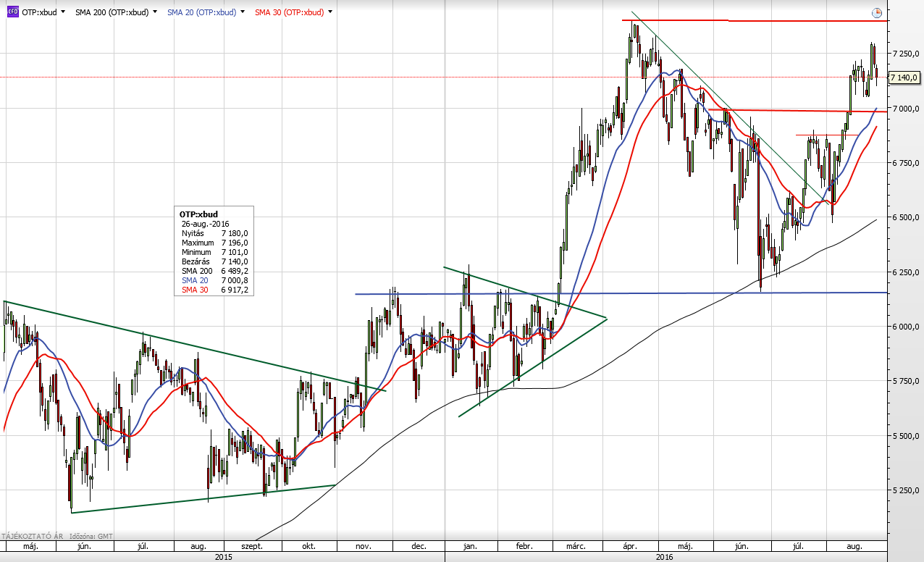Open the SMA 30 (OTP:xbud) dropdown arrow
924x562 pixels.
point(330,12)
